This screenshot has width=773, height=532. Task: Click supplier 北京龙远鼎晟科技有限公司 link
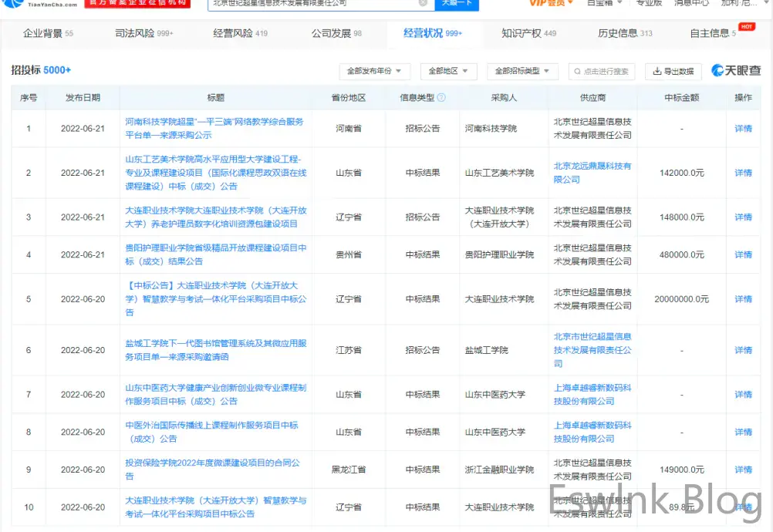pos(592,173)
